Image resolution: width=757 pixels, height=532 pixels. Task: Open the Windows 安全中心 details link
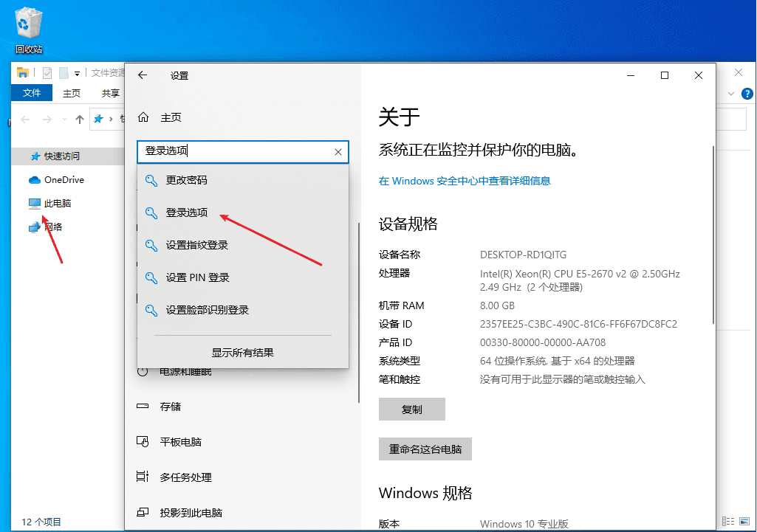pos(465,181)
